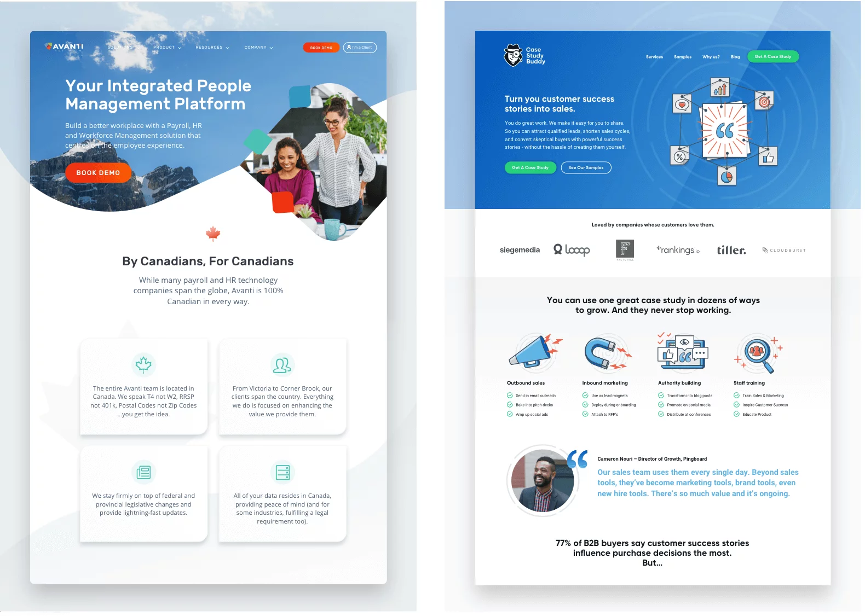
Task: Click the Case Study Buddy detective logo
Action: pyautogui.click(x=513, y=55)
